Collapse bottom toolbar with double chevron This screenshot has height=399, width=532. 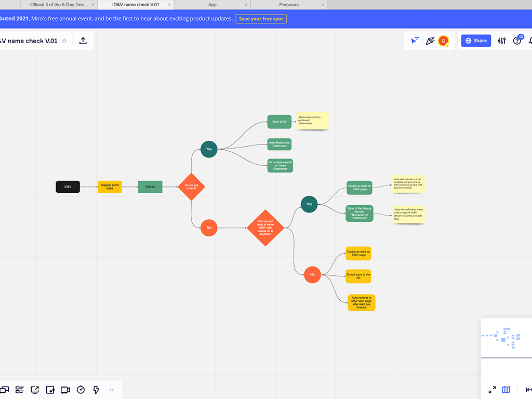point(112,390)
